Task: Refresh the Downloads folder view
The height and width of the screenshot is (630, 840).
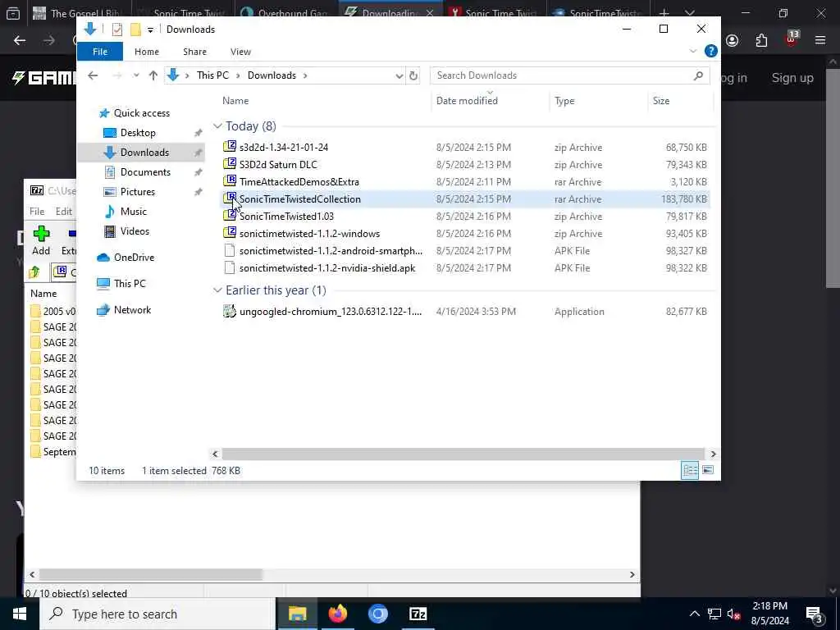Action: pyautogui.click(x=413, y=75)
